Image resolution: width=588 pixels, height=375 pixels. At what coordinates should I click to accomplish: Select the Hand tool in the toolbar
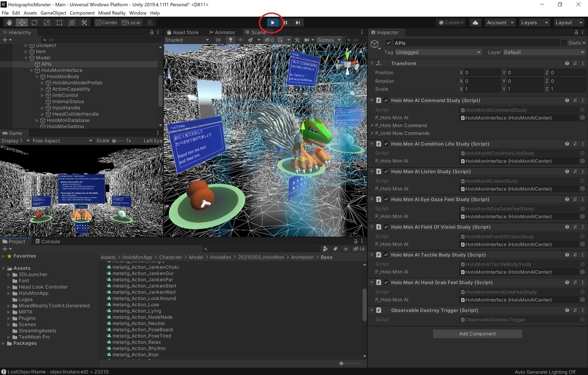[x=9, y=23]
